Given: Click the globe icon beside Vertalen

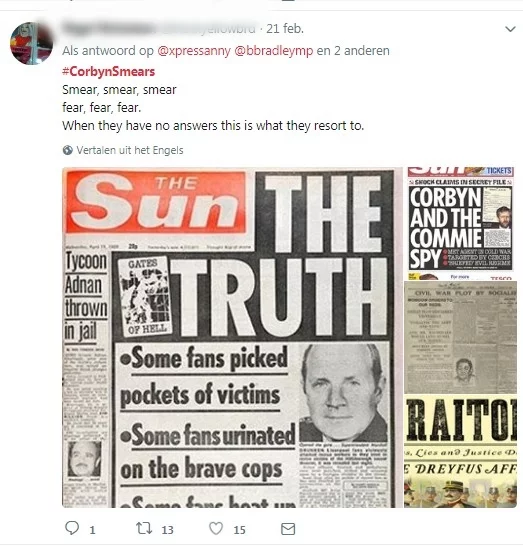Looking at the screenshot, I should coord(68,150).
